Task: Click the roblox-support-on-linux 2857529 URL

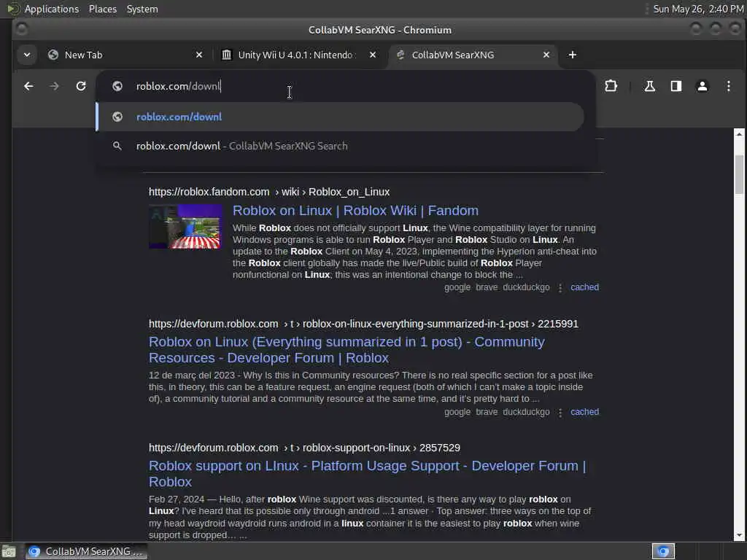Action: point(304,448)
